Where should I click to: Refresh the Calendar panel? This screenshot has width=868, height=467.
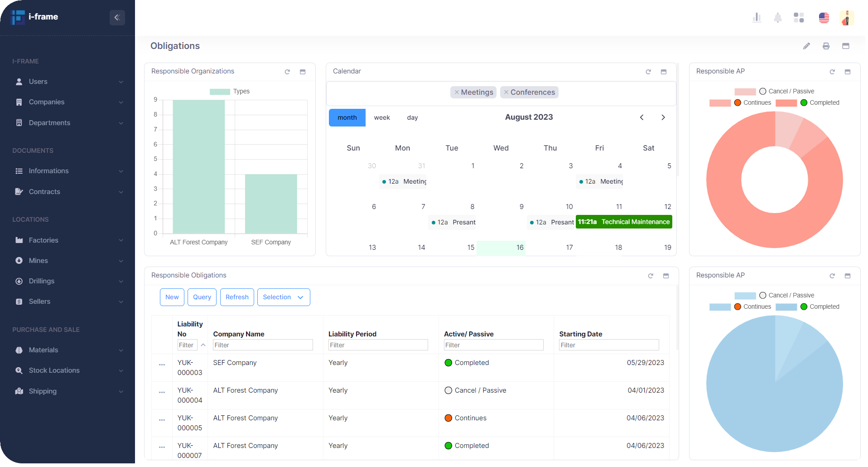[648, 72]
